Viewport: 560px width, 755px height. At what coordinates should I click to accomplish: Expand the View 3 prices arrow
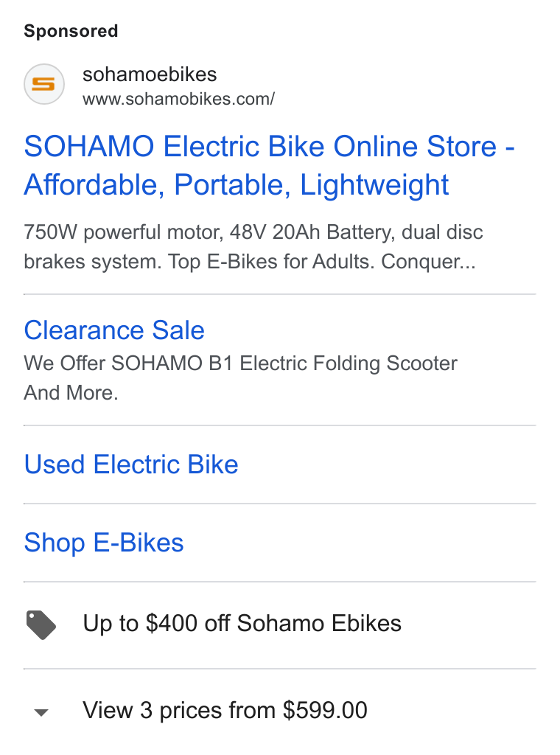pos(42,712)
